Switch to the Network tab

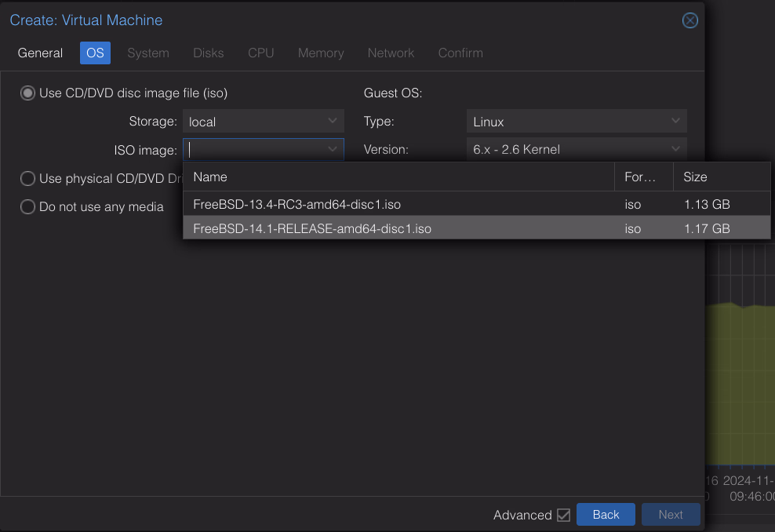(391, 53)
